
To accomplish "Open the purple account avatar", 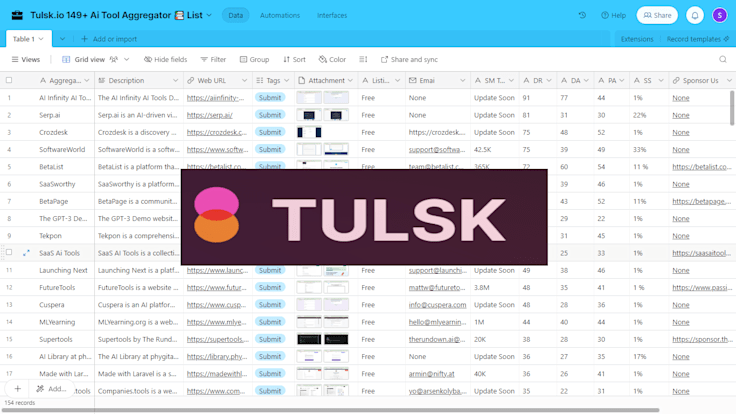I will (x=720, y=15).
